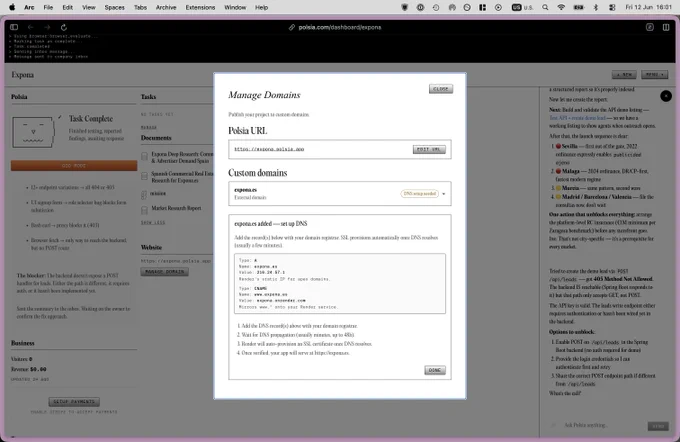Click the 1Password icon in the menu bar

click(420, 7)
